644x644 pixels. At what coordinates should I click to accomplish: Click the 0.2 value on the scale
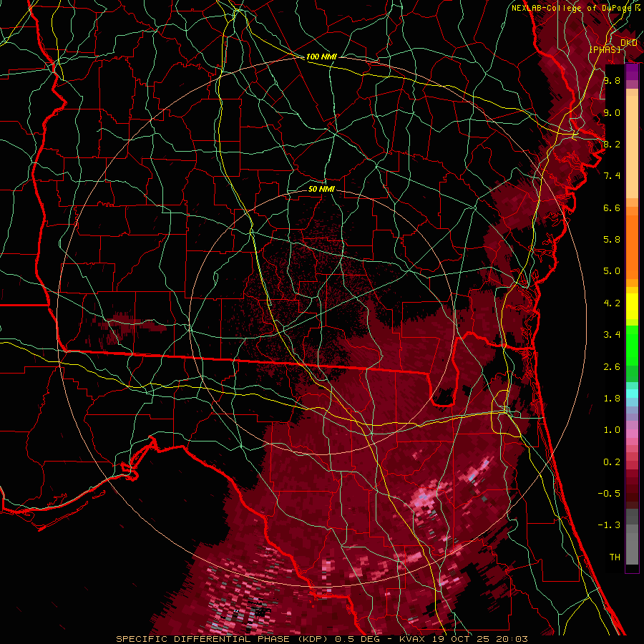click(612, 462)
